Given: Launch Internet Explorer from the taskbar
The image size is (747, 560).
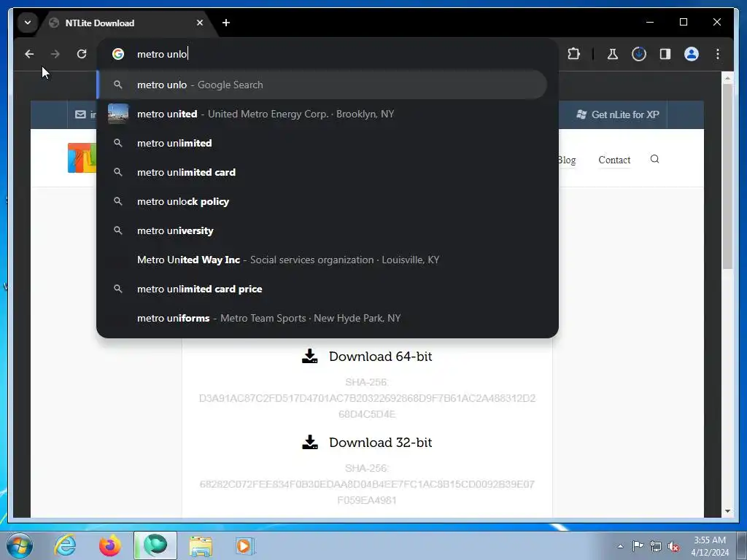Looking at the screenshot, I should [66, 545].
